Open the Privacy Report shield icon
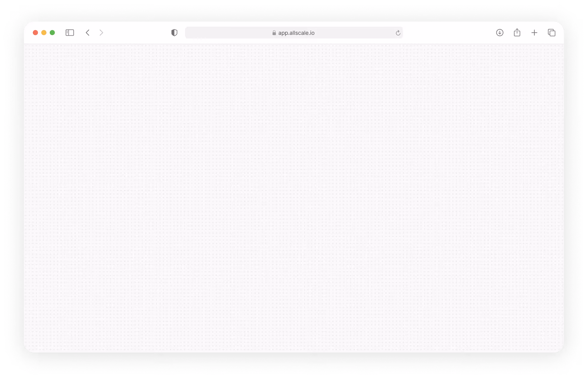Viewport: 588px width, 379px height. [x=174, y=32]
